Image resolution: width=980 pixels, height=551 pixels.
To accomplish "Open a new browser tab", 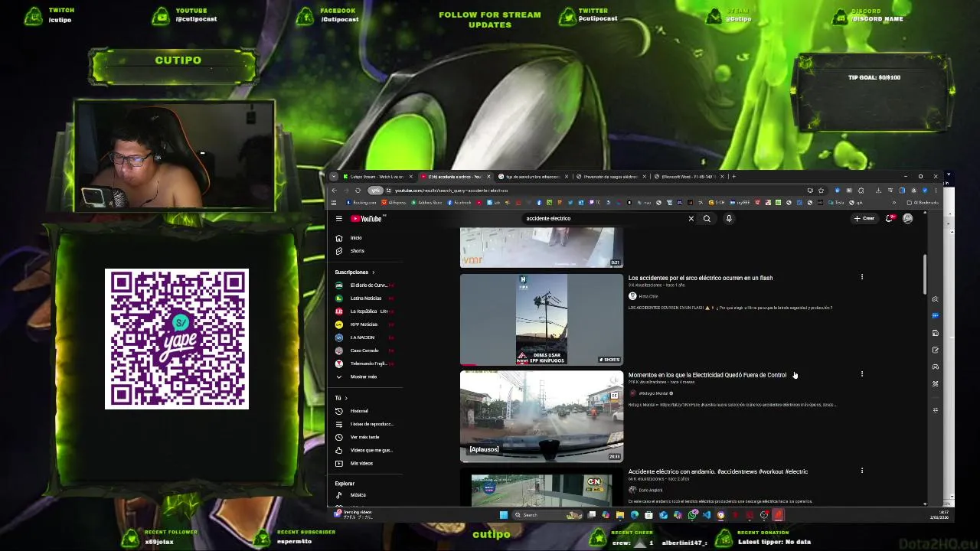I will click(733, 177).
